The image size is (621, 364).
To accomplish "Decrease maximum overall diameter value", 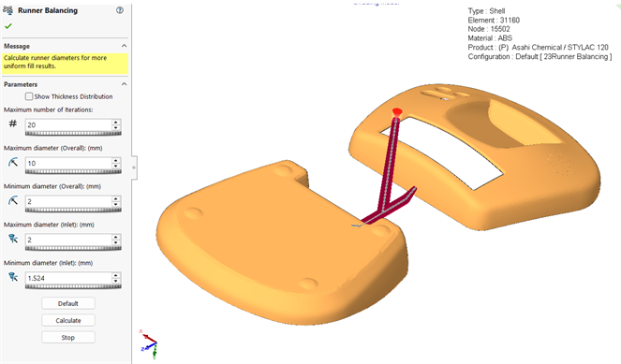I will pos(115,166).
